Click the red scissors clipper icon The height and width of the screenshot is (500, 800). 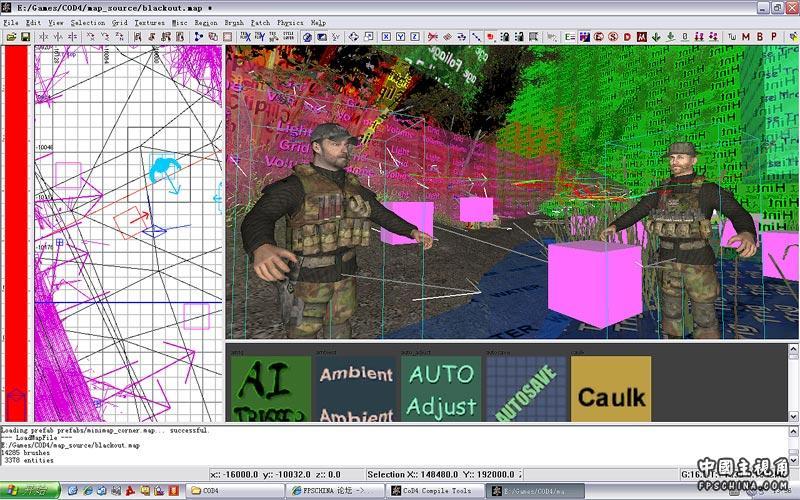(x=433, y=37)
